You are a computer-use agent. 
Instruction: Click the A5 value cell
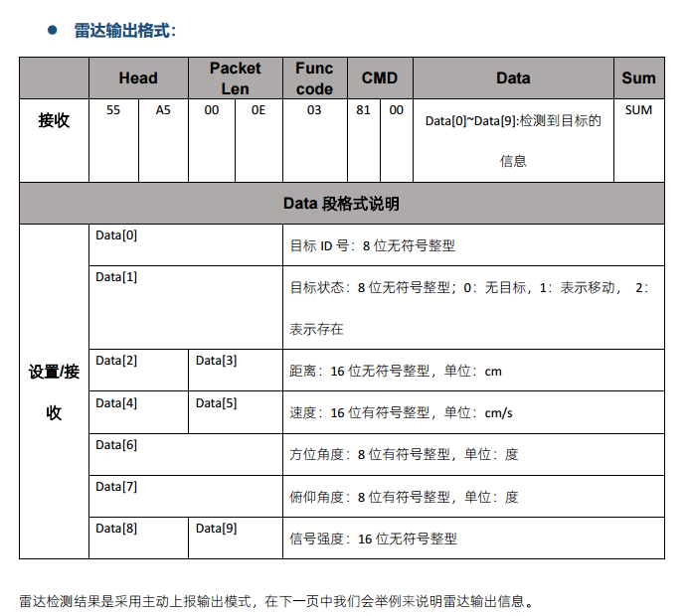tap(163, 110)
